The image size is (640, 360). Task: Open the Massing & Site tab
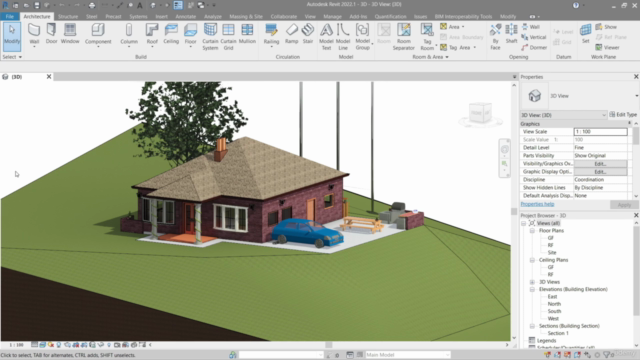pos(246,16)
